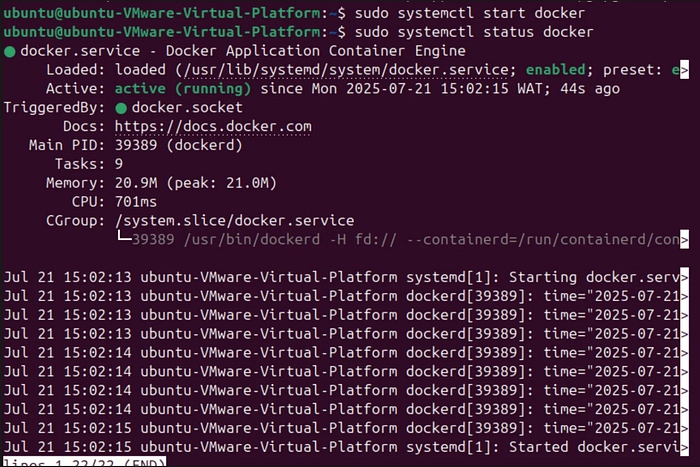Click the Memory value 20.9M
The height and width of the screenshot is (467, 700).
click(136, 183)
